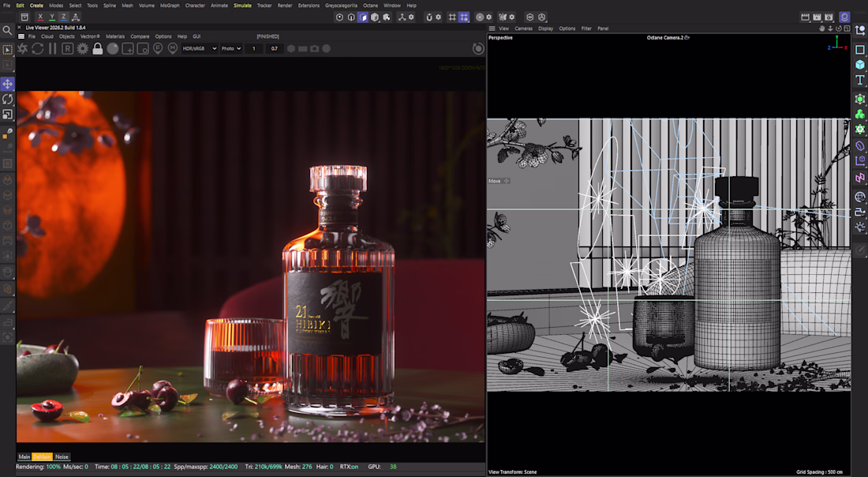Click the exposure value field showing 1
This screenshot has width=868, height=477.
tap(254, 49)
